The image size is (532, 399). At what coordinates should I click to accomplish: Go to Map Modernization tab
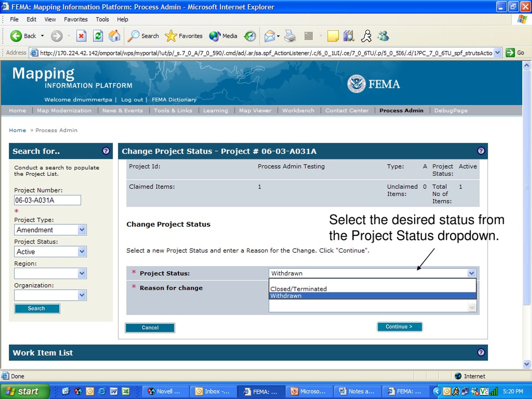64,110
